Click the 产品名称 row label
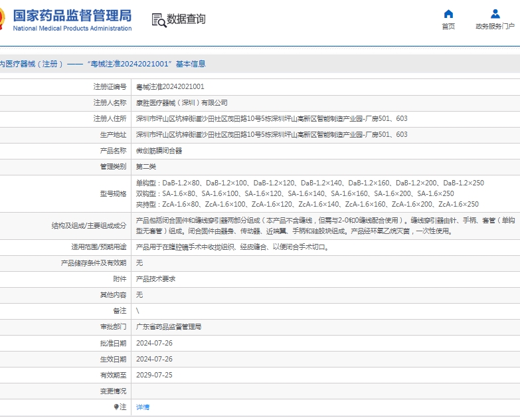Screen dimensions: 520x420 pos(113,151)
